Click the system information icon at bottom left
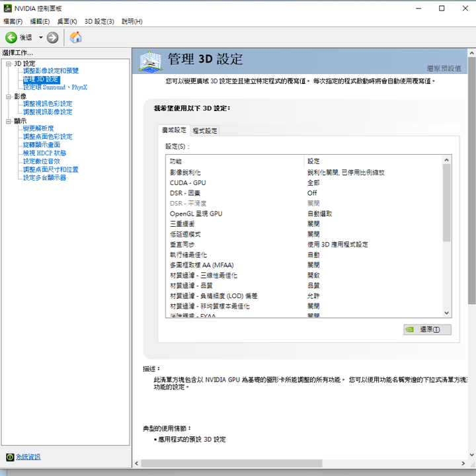476x476 pixels. [x=10, y=457]
